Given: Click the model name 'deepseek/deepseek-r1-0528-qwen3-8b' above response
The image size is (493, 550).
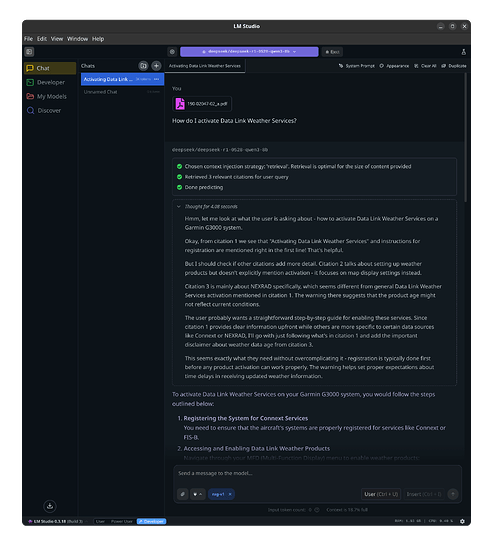Looking at the screenshot, I should (220, 150).
